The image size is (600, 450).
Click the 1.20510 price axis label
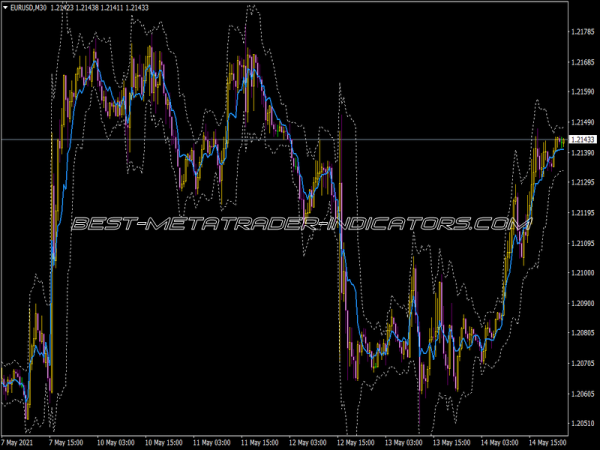[583, 423]
